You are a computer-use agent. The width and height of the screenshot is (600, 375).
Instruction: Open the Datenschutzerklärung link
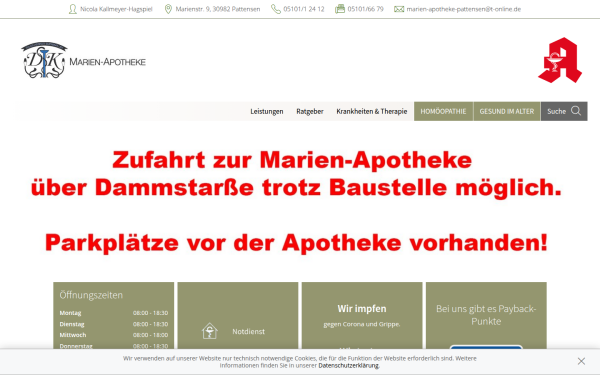click(x=349, y=365)
